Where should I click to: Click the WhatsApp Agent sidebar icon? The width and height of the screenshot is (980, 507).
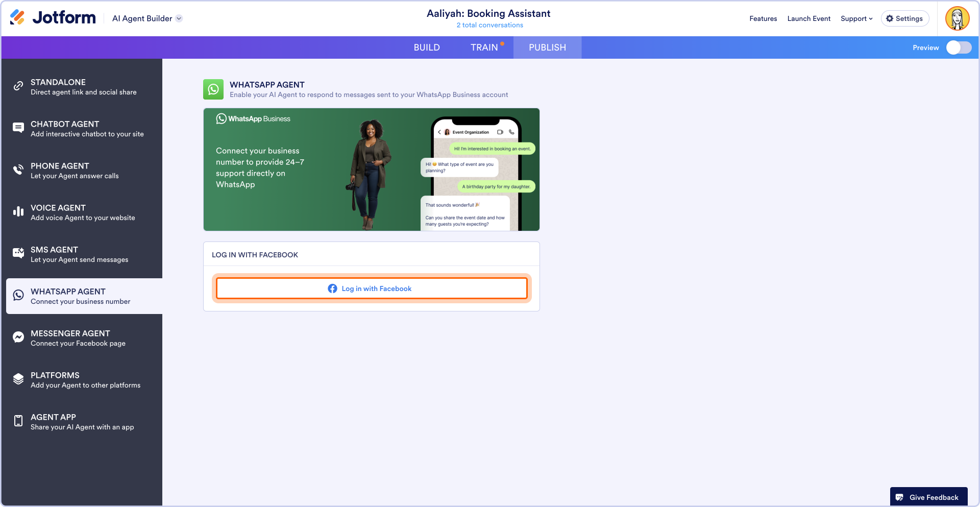click(x=18, y=295)
